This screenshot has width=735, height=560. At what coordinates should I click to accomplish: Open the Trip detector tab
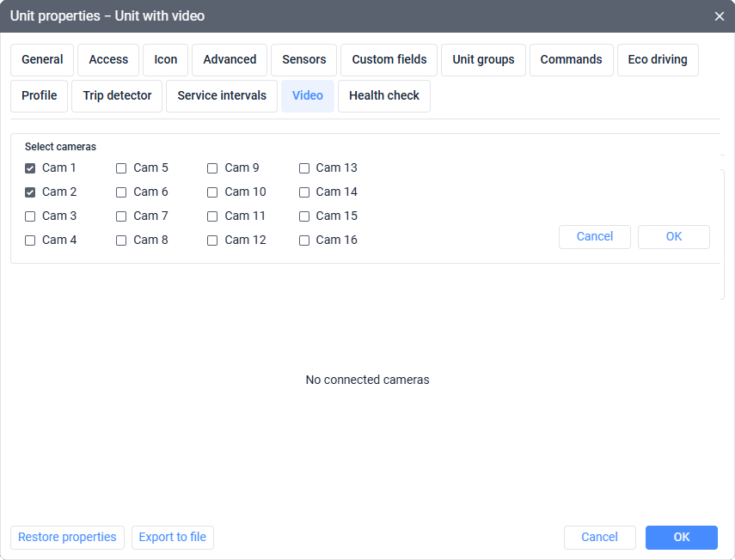click(x=117, y=96)
